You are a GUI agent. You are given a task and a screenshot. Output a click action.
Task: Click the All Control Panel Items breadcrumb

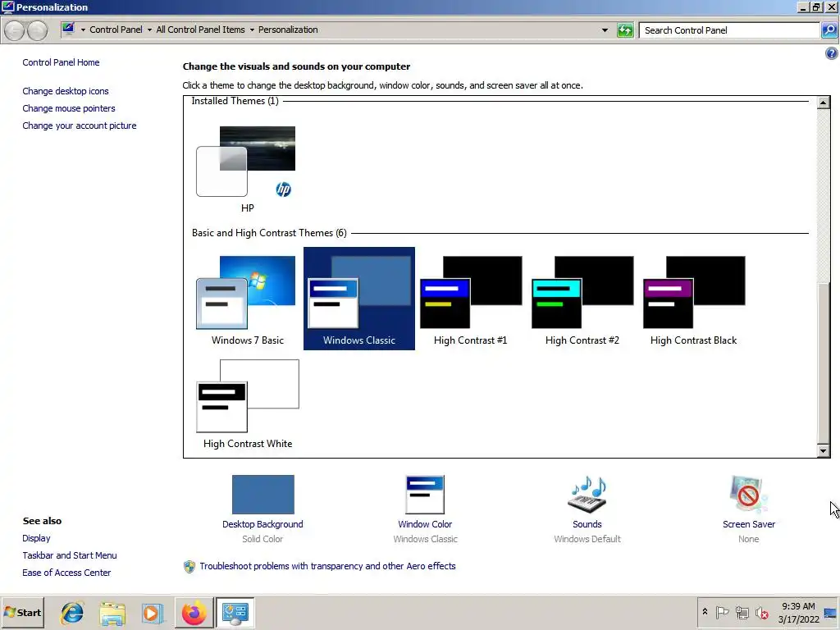point(200,30)
